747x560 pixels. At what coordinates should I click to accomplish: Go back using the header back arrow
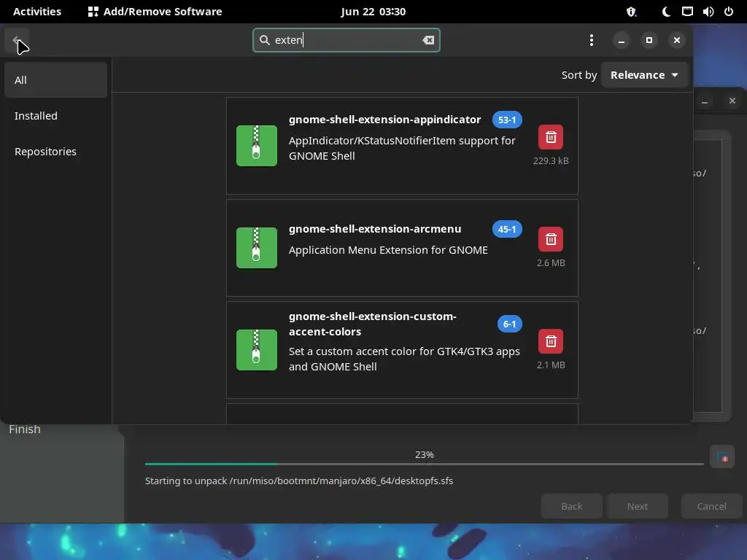tap(17, 40)
